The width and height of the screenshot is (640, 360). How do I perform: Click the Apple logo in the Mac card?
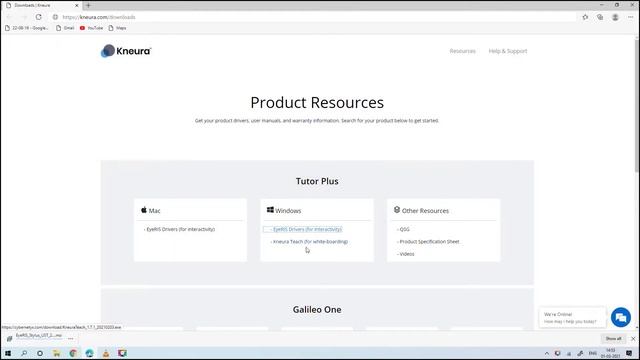pyautogui.click(x=144, y=210)
